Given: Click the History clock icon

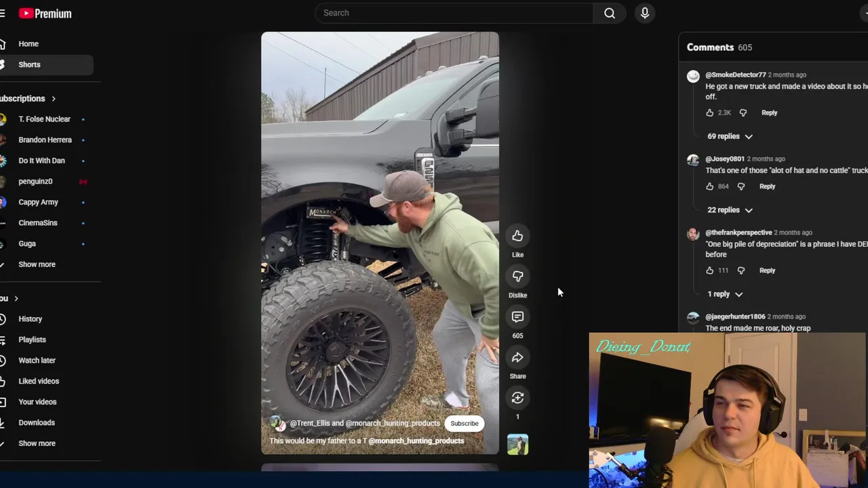Looking at the screenshot, I should [x=3, y=319].
